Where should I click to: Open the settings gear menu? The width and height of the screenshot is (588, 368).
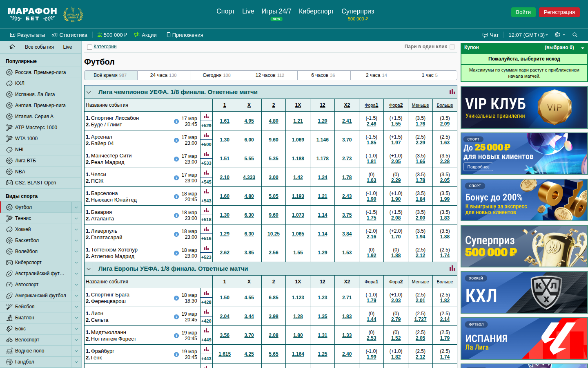[x=557, y=35]
